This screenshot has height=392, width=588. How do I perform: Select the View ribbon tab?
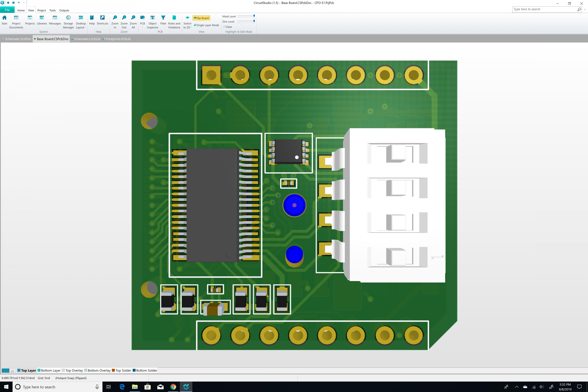tap(31, 10)
